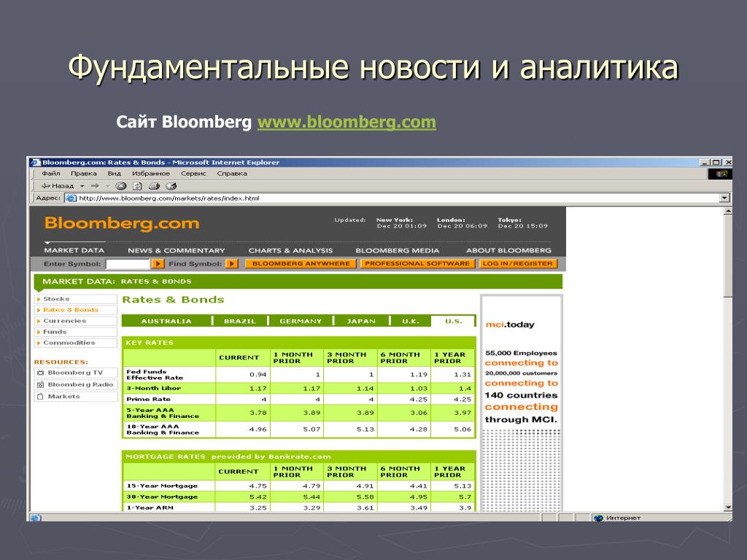The image size is (747, 560).
Task: Open BLOOMBERG MEDIA navigation item
Action: (398, 251)
